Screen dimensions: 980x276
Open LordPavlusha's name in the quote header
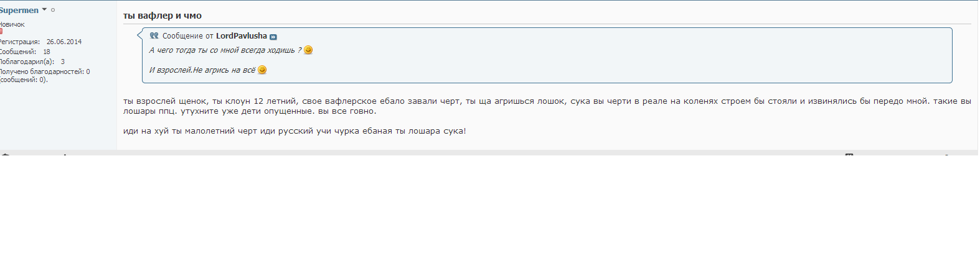tap(241, 36)
